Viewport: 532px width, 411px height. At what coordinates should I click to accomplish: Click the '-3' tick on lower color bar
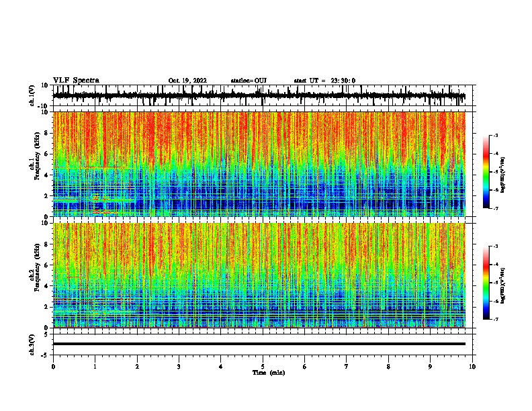coord(495,246)
